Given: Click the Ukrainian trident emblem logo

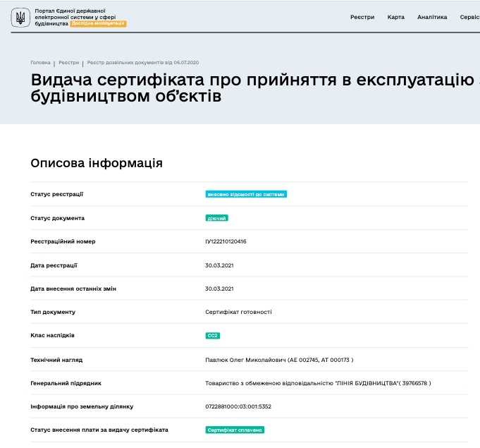Looking at the screenshot, I should pyautogui.click(x=20, y=18).
